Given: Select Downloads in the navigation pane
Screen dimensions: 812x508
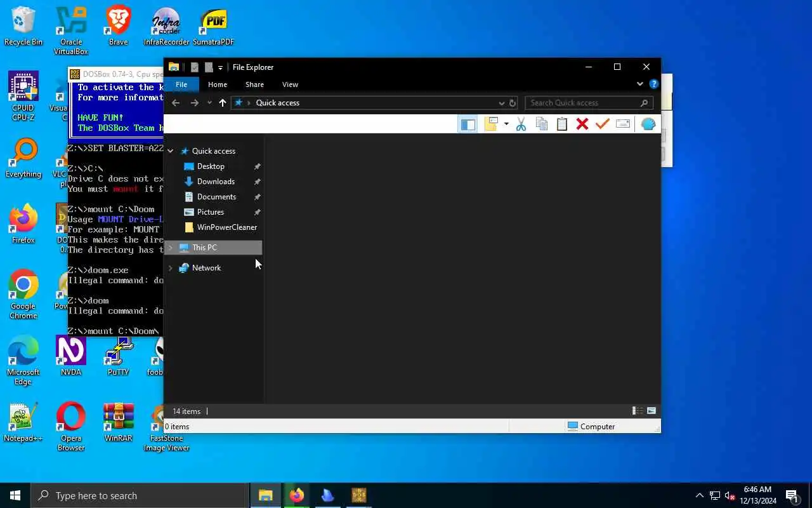Looking at the screenshot, I should pos(216,182).
